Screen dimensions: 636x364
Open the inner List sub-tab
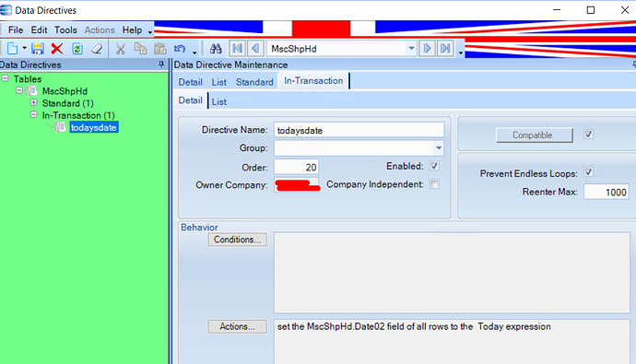coord(219,101)
